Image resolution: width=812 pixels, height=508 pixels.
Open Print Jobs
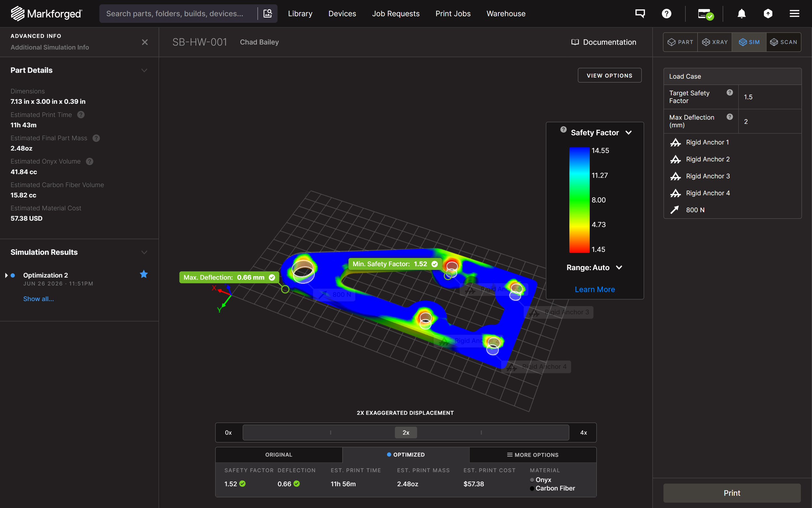click(453, 13)
